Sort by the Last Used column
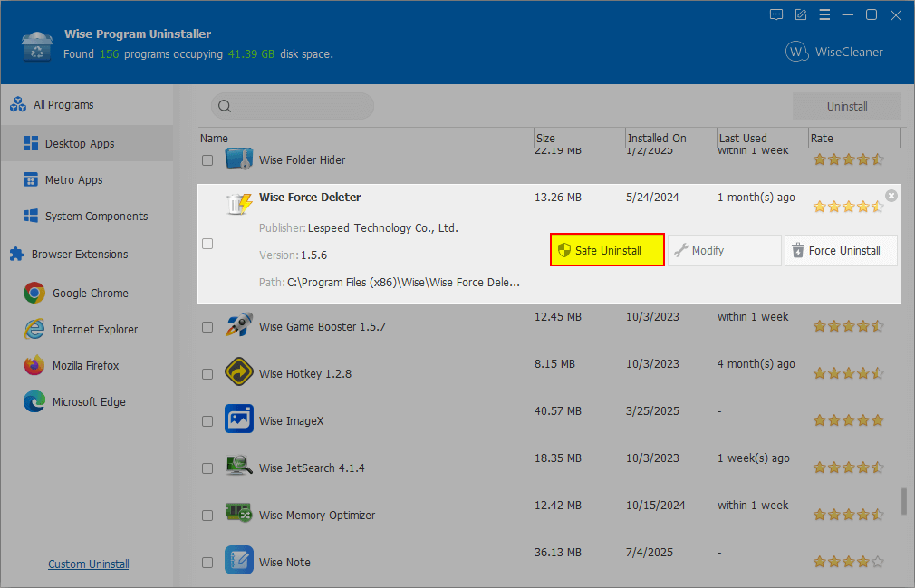Image resolution: width=915 pixels, height=588 pixels. 763,139
